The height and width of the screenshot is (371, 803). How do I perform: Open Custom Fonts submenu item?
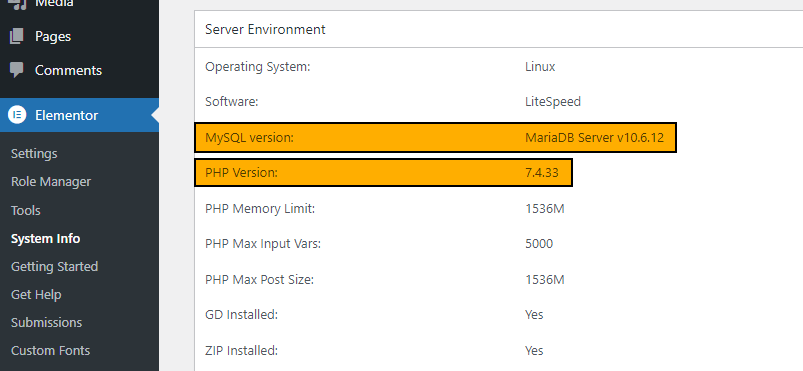click(50, 351)
